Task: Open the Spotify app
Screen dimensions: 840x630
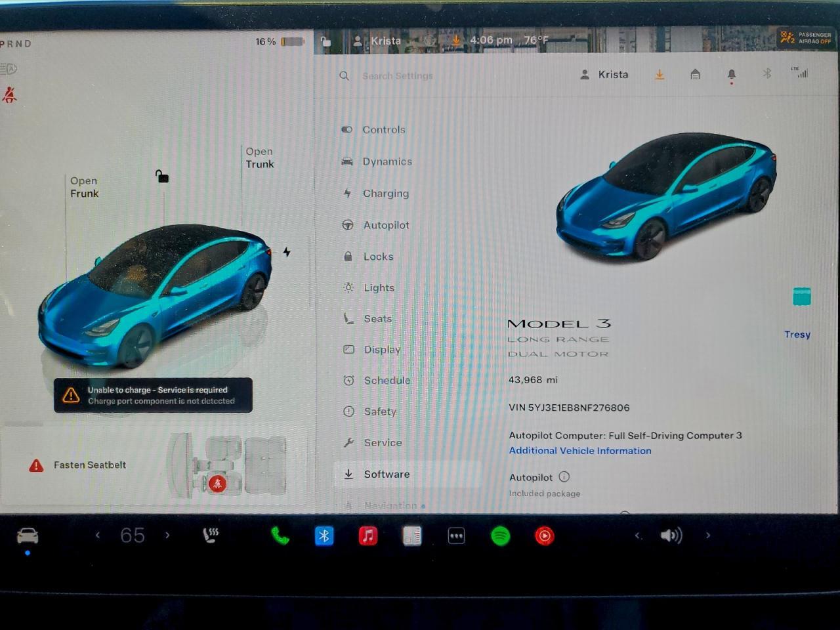Action: (500, 536)
